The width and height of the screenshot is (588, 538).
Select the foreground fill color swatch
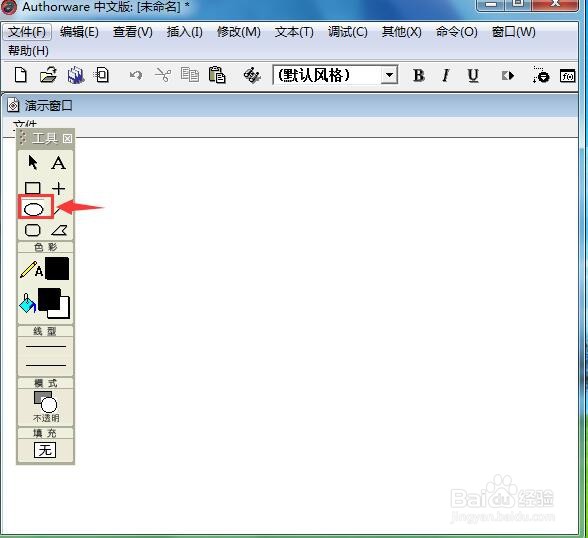(x=49, y=299)
